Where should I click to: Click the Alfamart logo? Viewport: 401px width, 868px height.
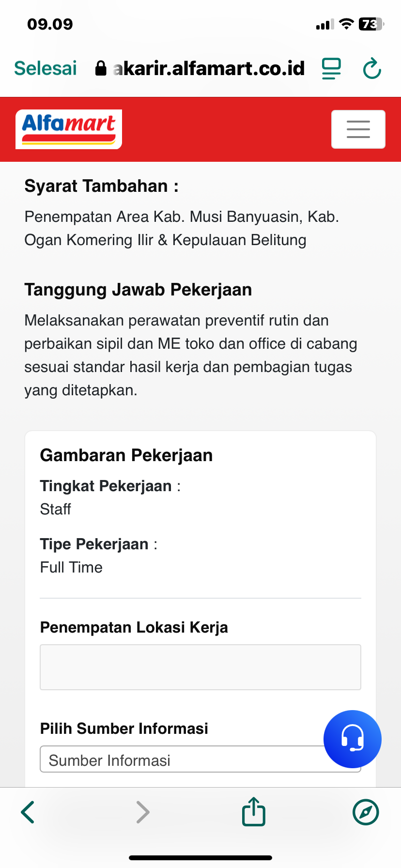pyautogui.click(x=69, y=129)
